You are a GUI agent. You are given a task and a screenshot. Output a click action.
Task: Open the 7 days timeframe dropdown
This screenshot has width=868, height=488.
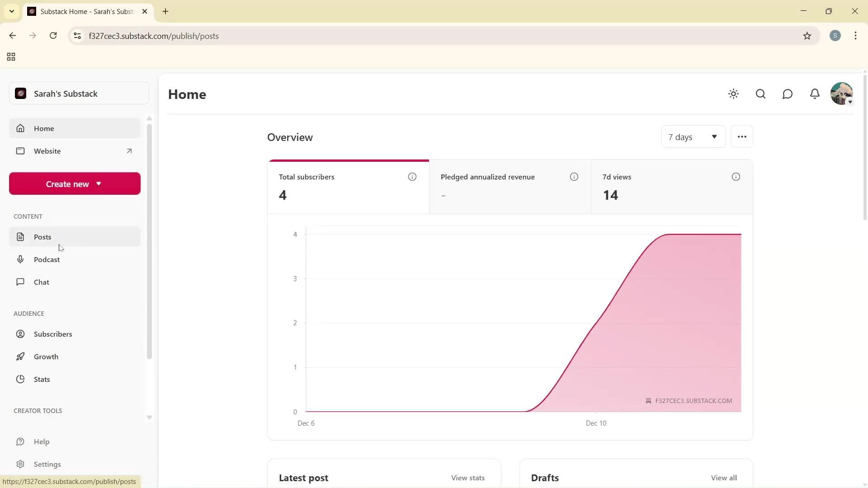[x=693, y=136]
